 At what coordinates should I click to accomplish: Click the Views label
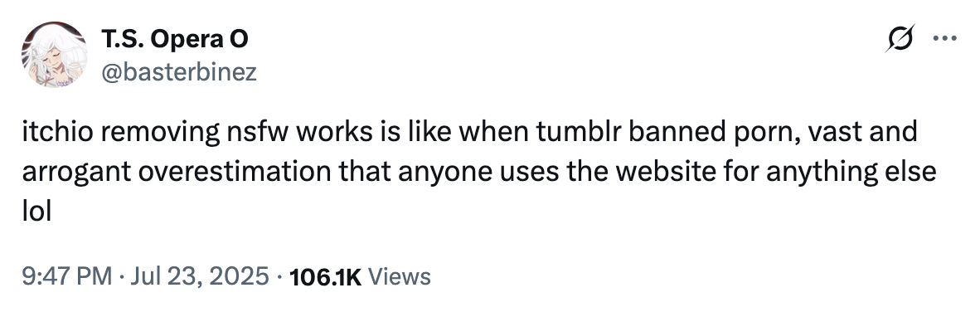coord(400,276)
